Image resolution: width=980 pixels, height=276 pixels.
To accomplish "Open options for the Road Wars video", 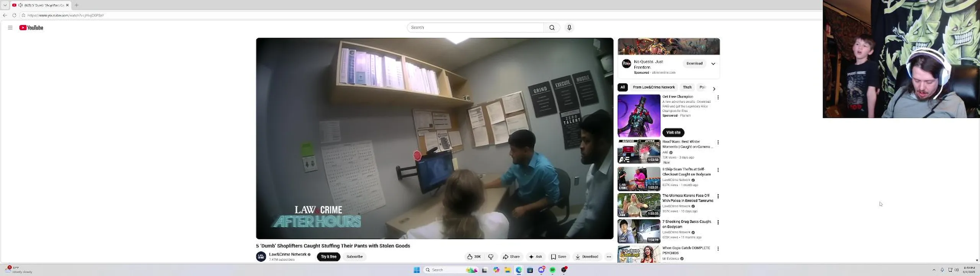I will (718, 143).
